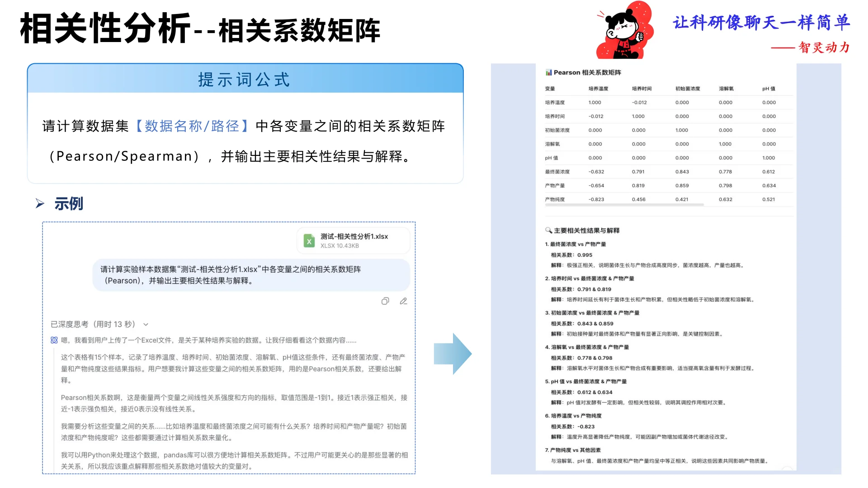868x488 pixels.
Task: Click the copy message icon
Action: tap(385, 301)
